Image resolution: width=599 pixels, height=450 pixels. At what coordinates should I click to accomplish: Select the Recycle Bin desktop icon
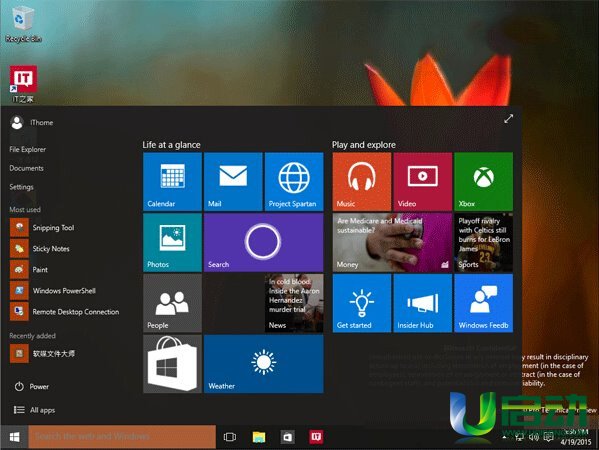click(23, 24)
